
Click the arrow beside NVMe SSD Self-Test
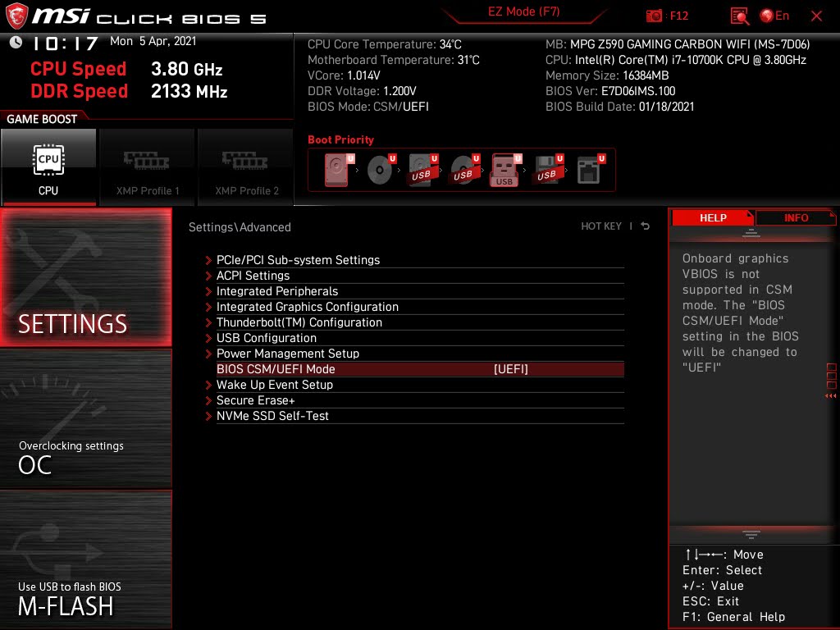pyautogui.click(x=208, y=416)
